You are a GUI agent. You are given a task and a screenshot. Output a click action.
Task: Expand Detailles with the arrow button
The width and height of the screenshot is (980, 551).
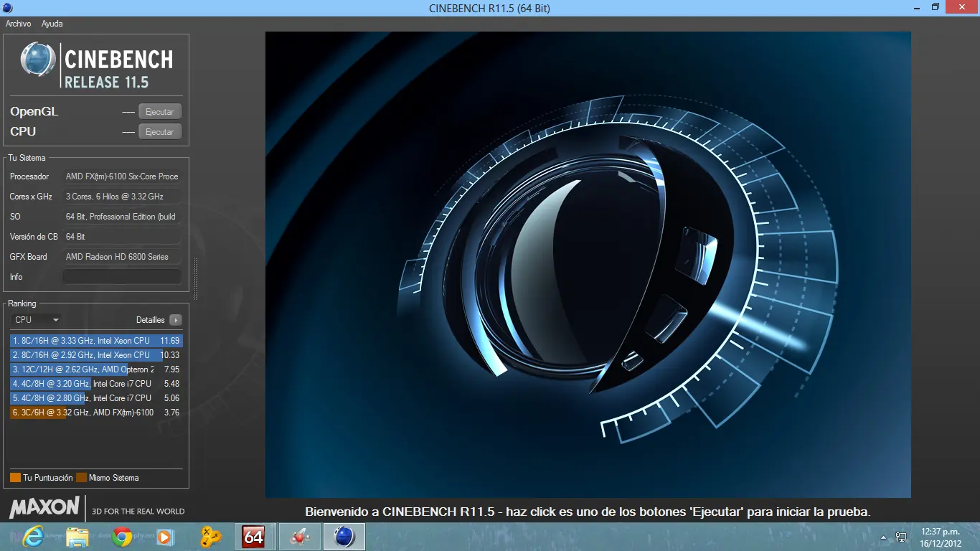click(176, 320)
